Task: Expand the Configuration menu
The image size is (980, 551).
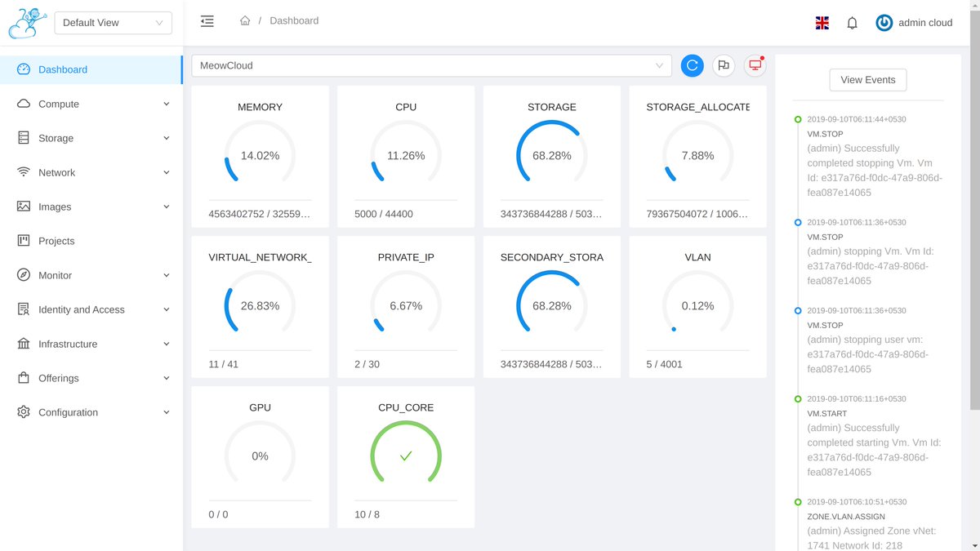Action: [x=91, y=412]
